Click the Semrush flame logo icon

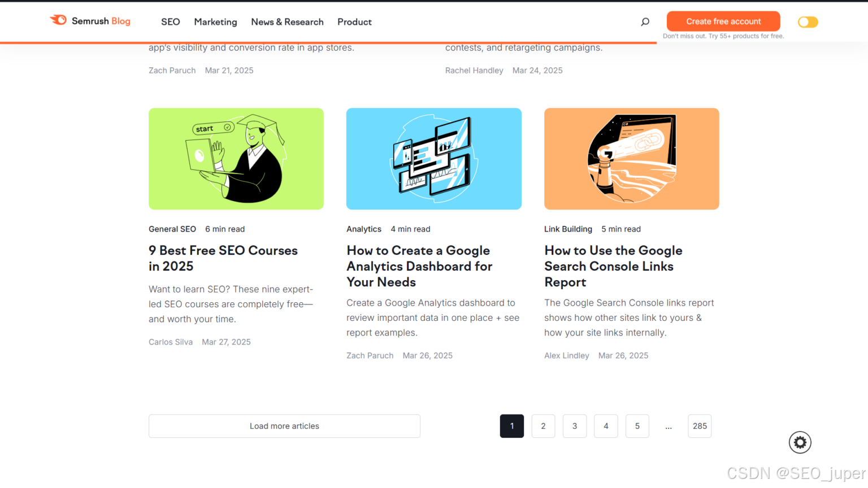coord(58,20)
